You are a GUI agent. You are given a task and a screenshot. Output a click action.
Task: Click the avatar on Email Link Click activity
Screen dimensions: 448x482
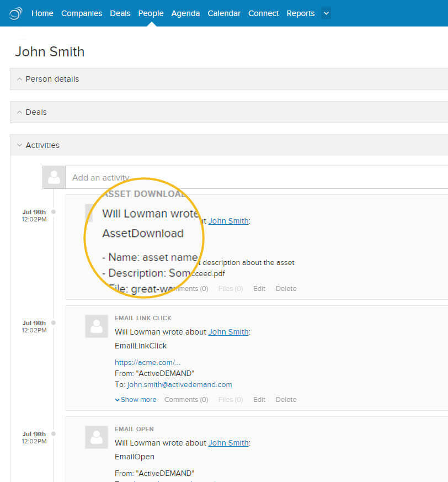coord(97,326)
